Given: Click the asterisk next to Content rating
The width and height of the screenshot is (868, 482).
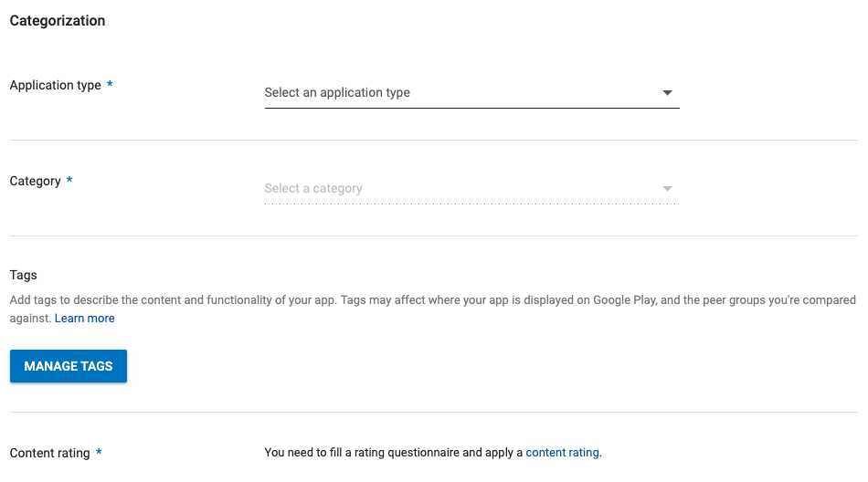Looking at the screenshot, I should (99, 454).
